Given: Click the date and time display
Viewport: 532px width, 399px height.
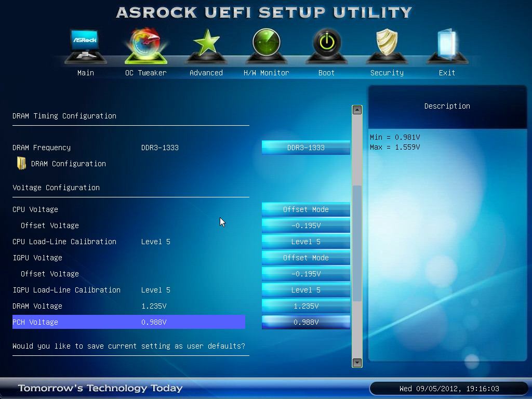Looking at the screenshot, I should click(449, 389).
